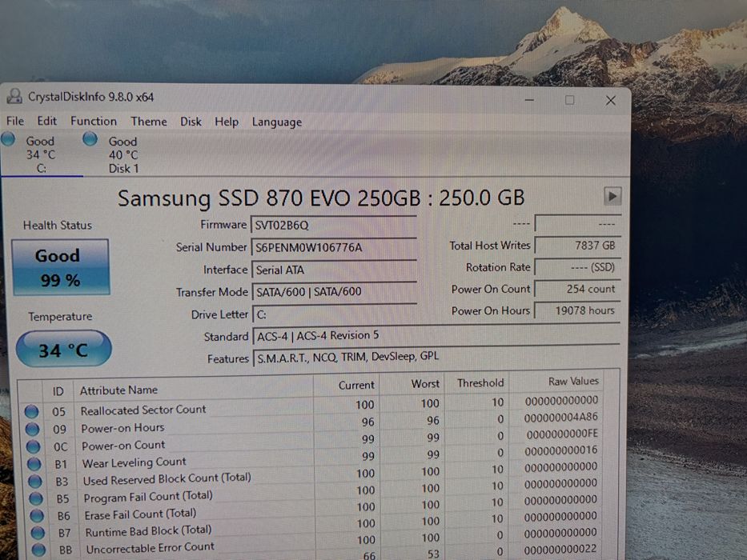
Task: Click the C: drive status orb icon
Action: (x=8, y=139)
